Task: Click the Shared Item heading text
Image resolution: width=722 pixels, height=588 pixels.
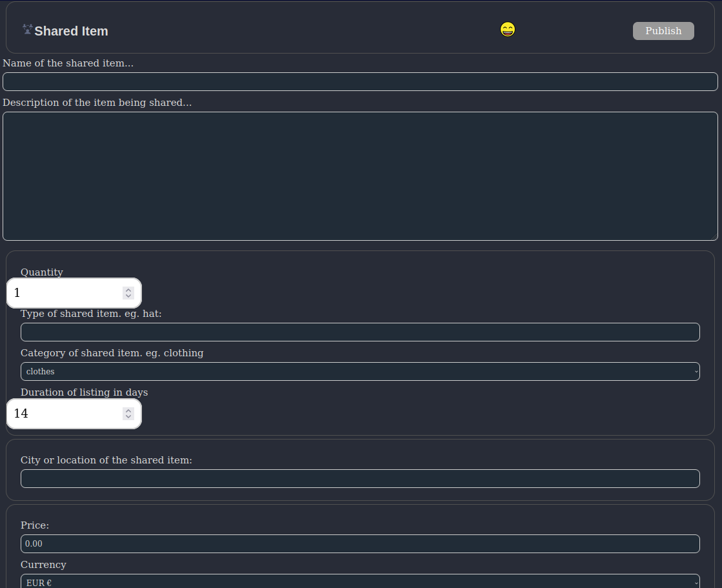Action: (71, 31)
